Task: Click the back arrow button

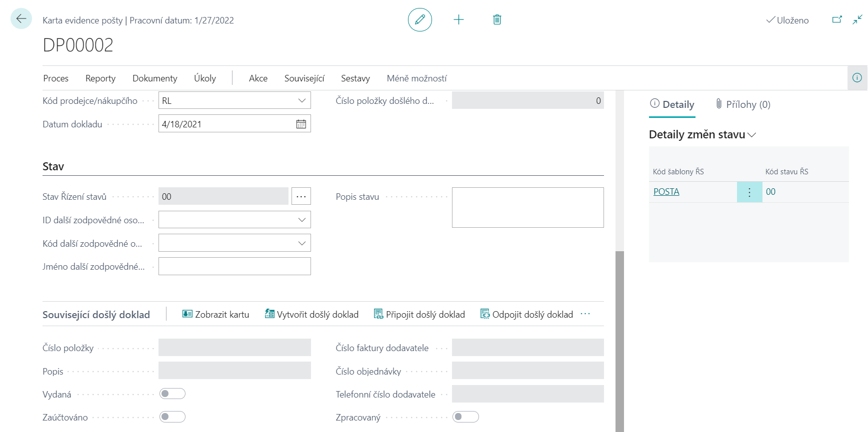Action: point(21,19)
